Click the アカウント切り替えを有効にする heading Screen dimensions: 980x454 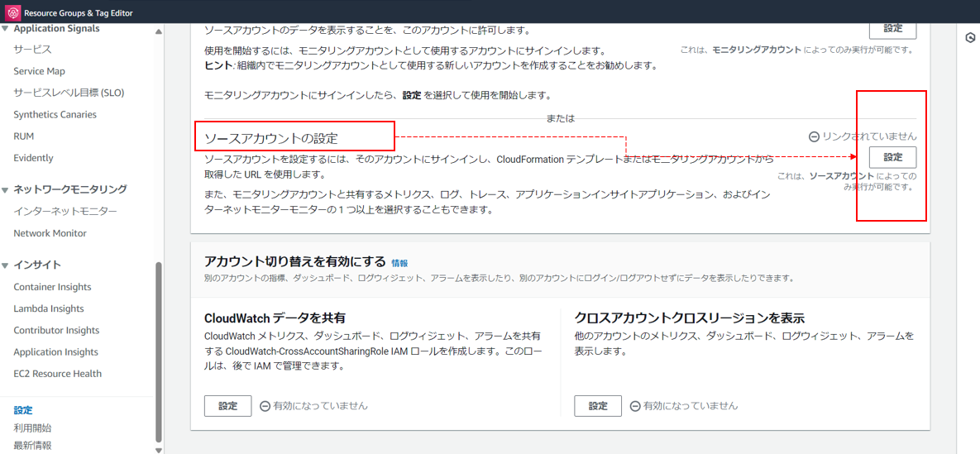click(295, 262)
